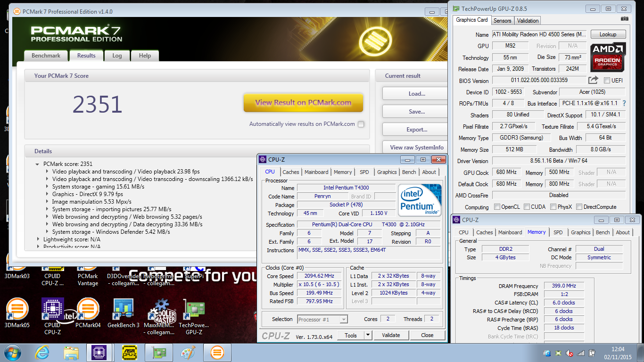Check the UEFI checkbox in GPU-Z

(607, 81)
